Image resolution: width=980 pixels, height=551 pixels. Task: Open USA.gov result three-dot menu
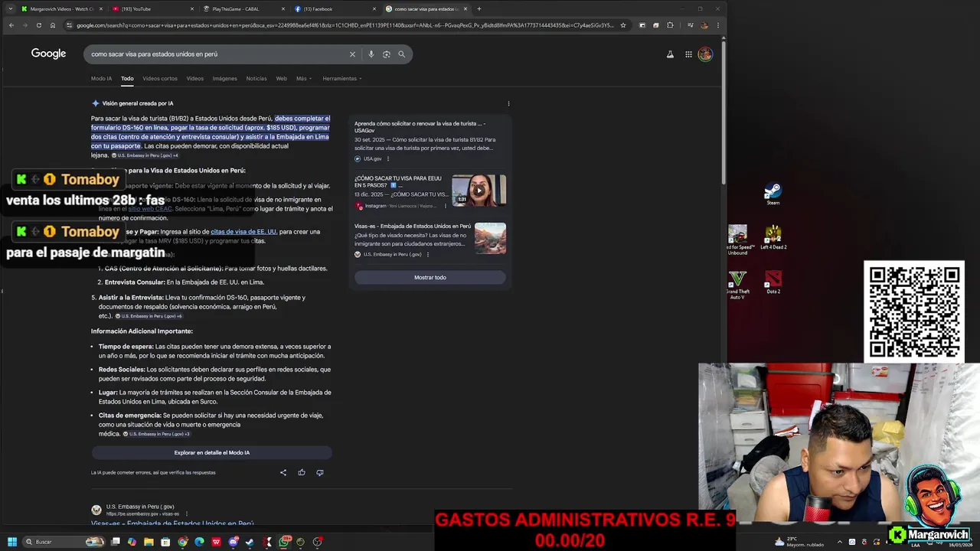pyautogui.click(x=388, y=159)
